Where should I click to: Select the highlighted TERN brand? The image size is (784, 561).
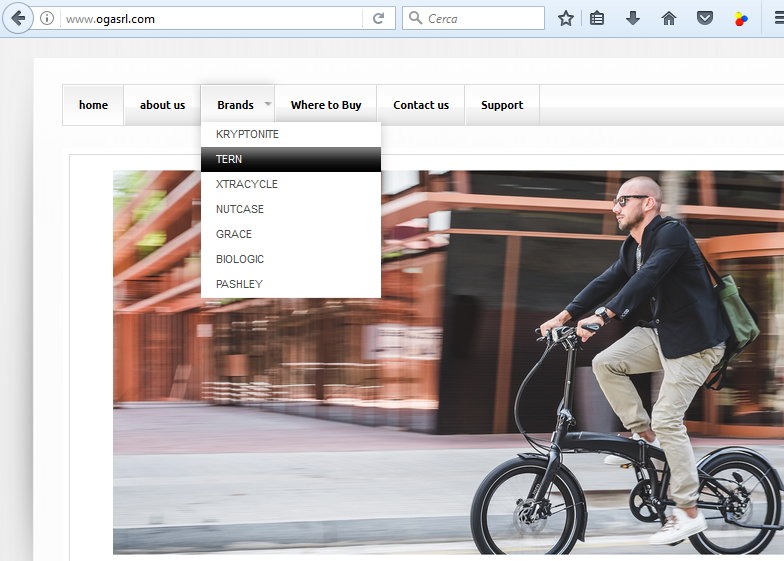click(x=291, y=159)
